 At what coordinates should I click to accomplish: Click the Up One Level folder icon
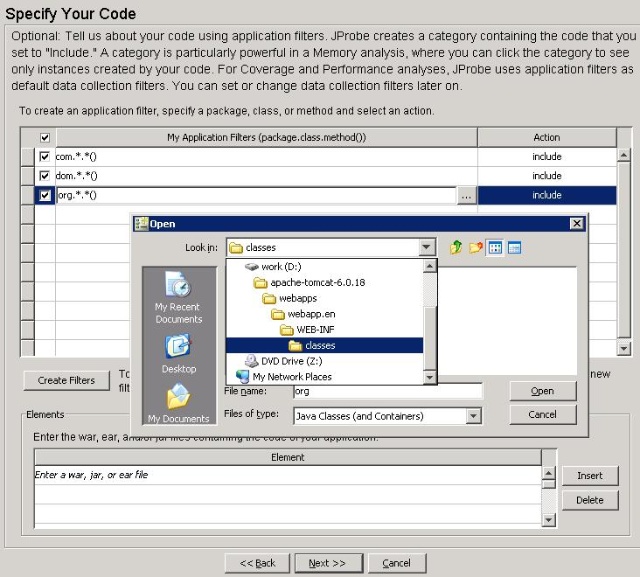456,248
